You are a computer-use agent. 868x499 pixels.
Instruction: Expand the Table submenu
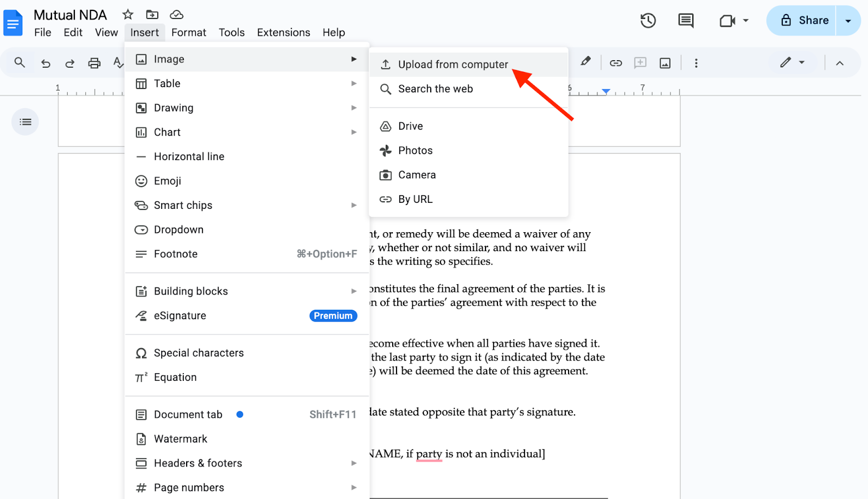point(247,84)
